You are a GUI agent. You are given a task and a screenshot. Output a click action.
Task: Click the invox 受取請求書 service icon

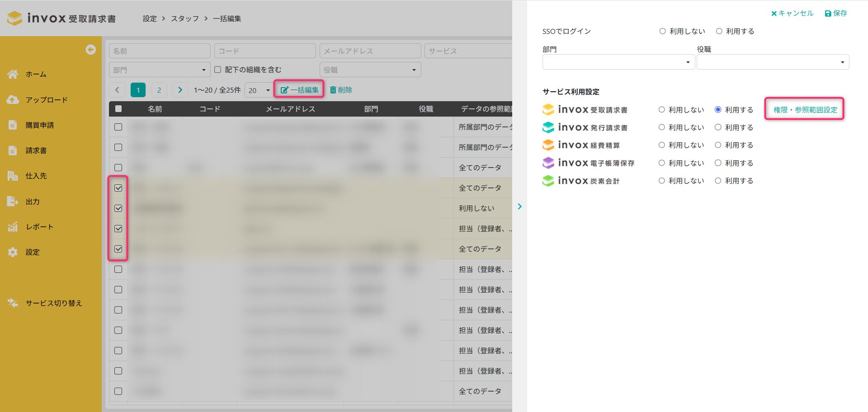pyautogui.click(x=548, y=109)
